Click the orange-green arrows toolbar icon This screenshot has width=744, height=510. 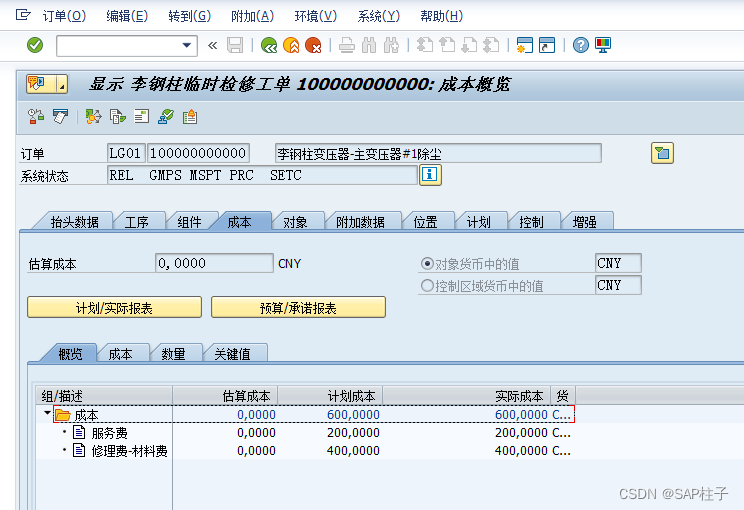93,116
